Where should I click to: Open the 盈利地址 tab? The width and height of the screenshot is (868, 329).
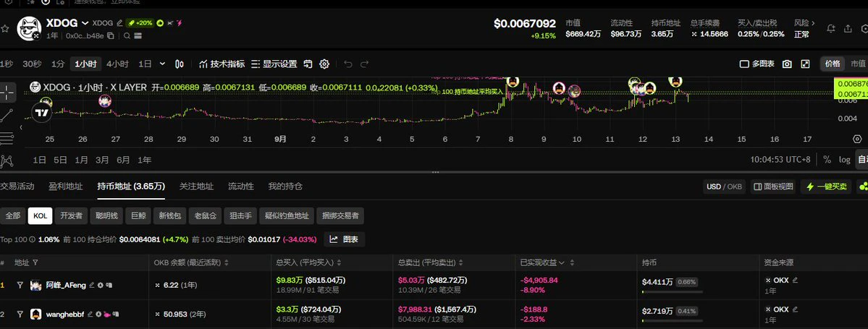tap(65, 187)
